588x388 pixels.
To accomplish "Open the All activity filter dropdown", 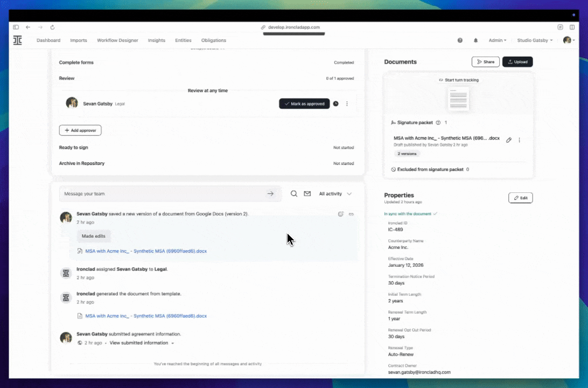I will click(334, 193).
